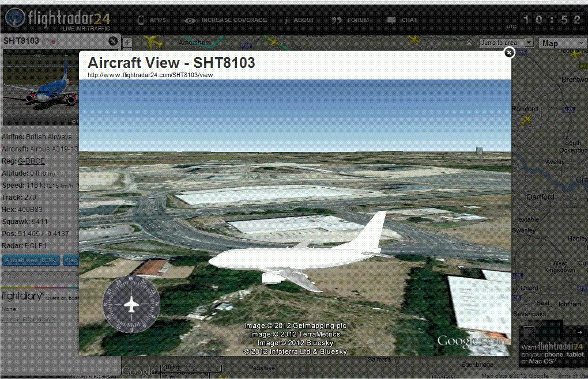
Task: Click the 'Sevenoaks' map label
Action: coord(530,314)
